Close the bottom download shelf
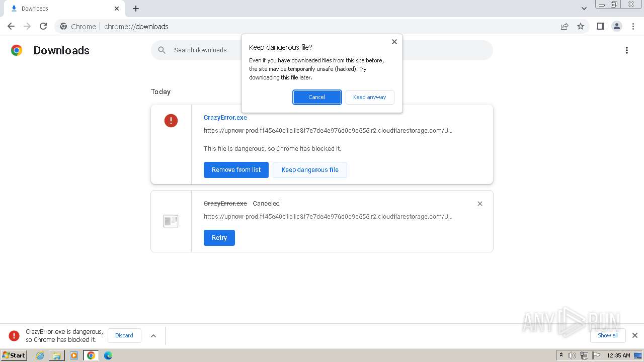The image size is (644, 362). click(635, 335)
